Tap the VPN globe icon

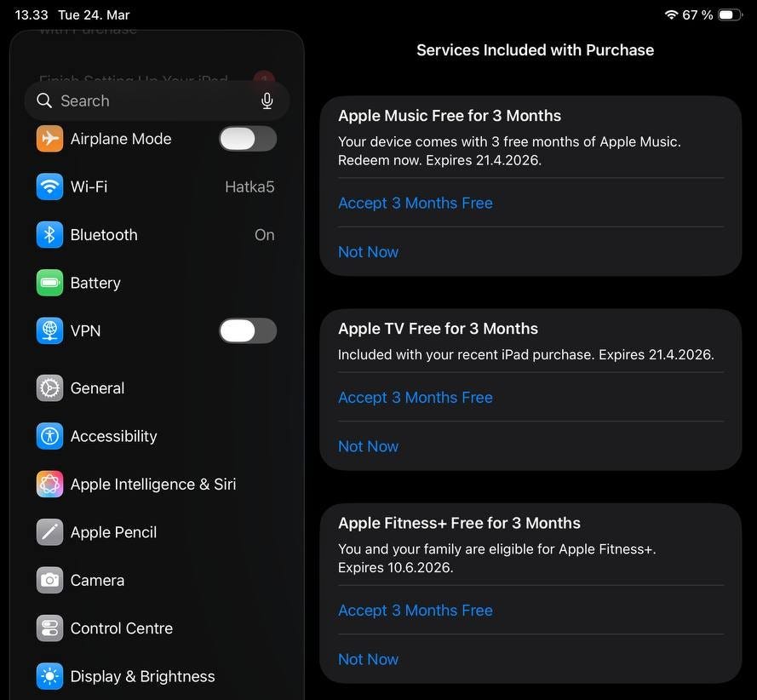pyautogui.click(x=49, y=330)
